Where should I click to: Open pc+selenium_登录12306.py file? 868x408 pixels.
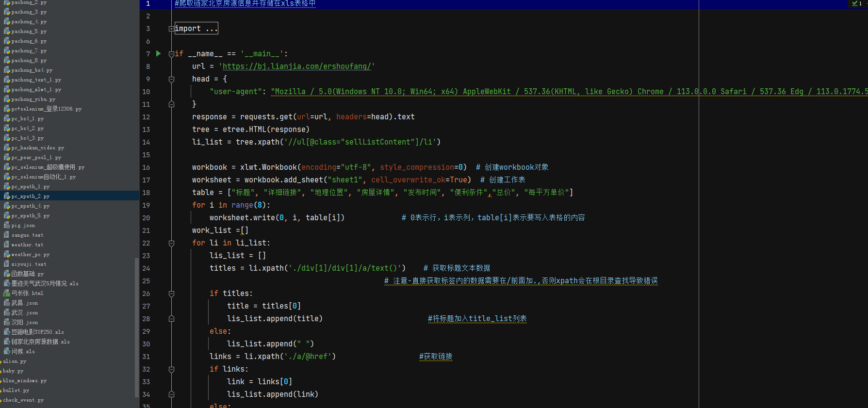[x=47, y=109]
